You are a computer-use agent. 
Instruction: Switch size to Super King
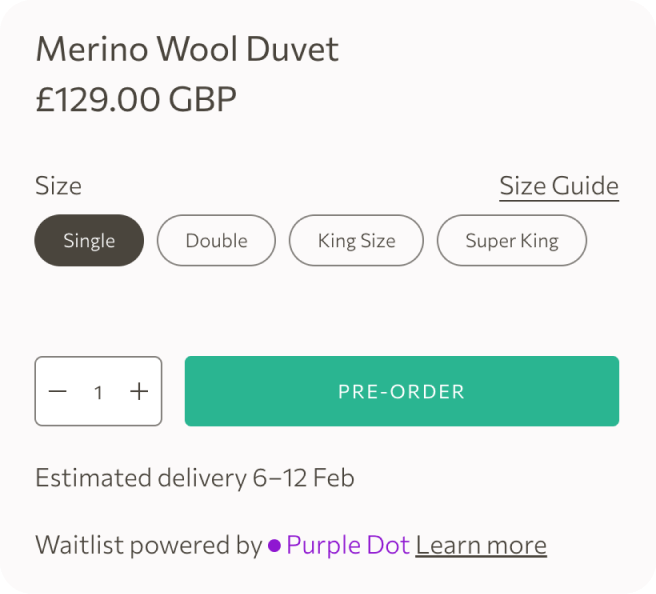point(511,240)
